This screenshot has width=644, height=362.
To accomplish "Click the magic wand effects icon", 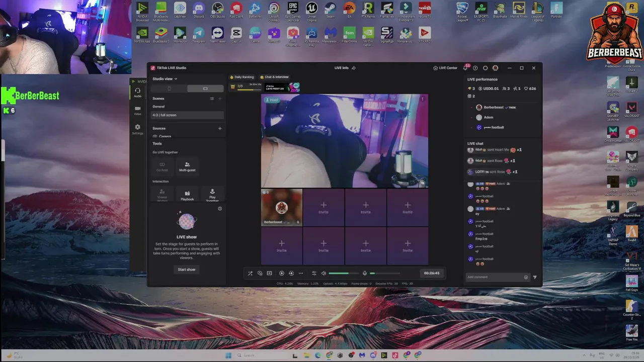I will click(250, 274).
